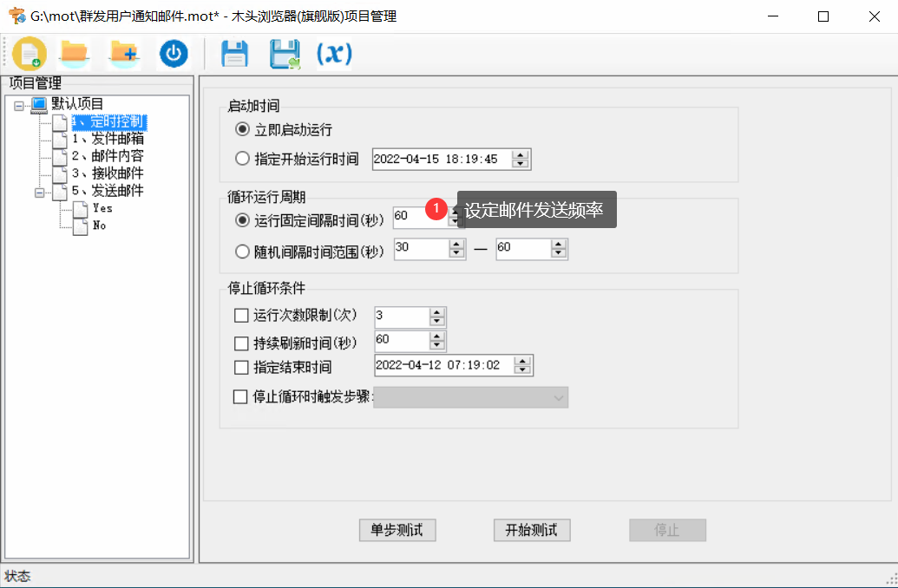898x588 pixels.
Task: Click page icon beside 5、发送邮件
Action: pyautogui.click(x=60, y=191)
